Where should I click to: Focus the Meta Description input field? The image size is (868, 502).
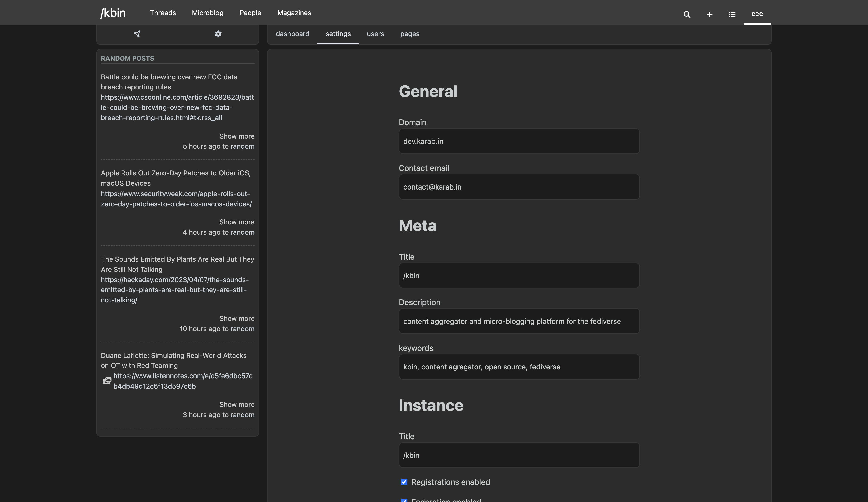(x=519, y=321)
